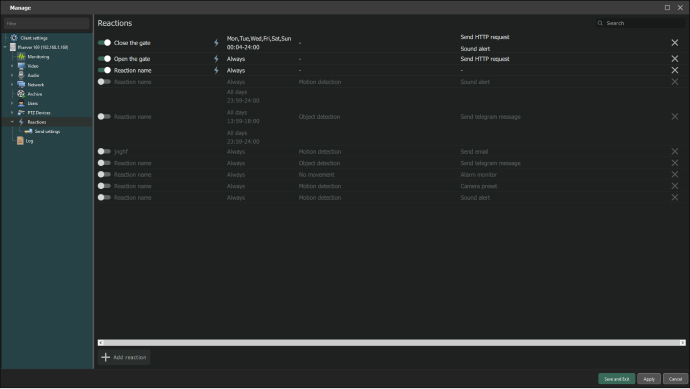Click the Apply button
This screenshot has width=690, height=389.
click(649, 379)
